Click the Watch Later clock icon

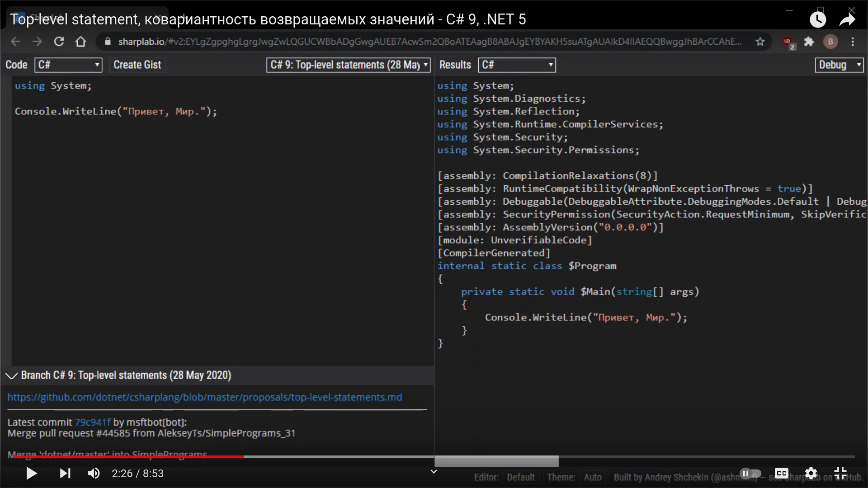817,19
